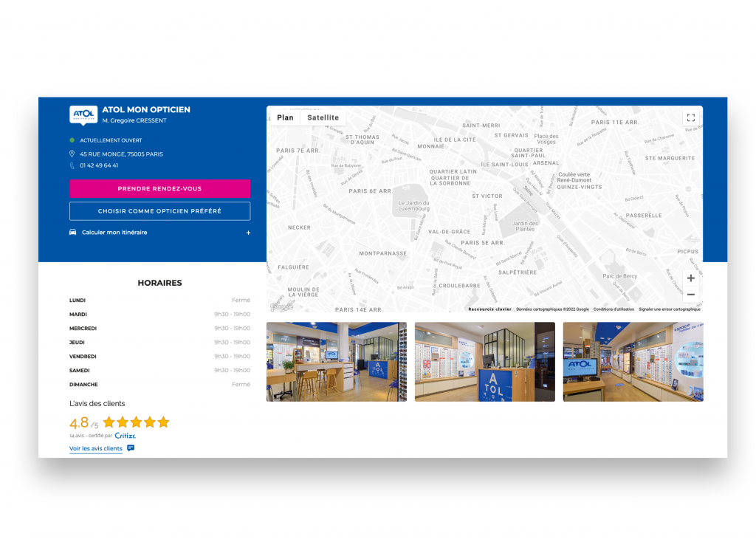This screenshot has width=756, height=542.
Task: Click the Samedi 9h30 - 19h00 hours
Action: pyautogui.click(x=233, y=371)
